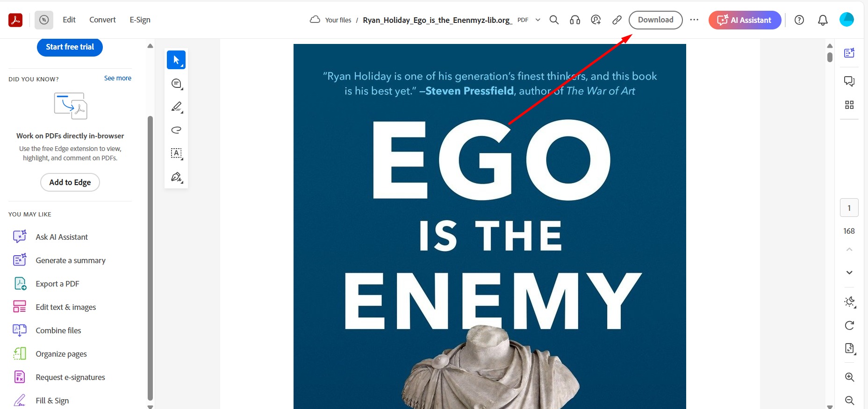Open the page thumbnails grid icon
The height and width of the screenshot is (409, 868).
tap(849, 105)
